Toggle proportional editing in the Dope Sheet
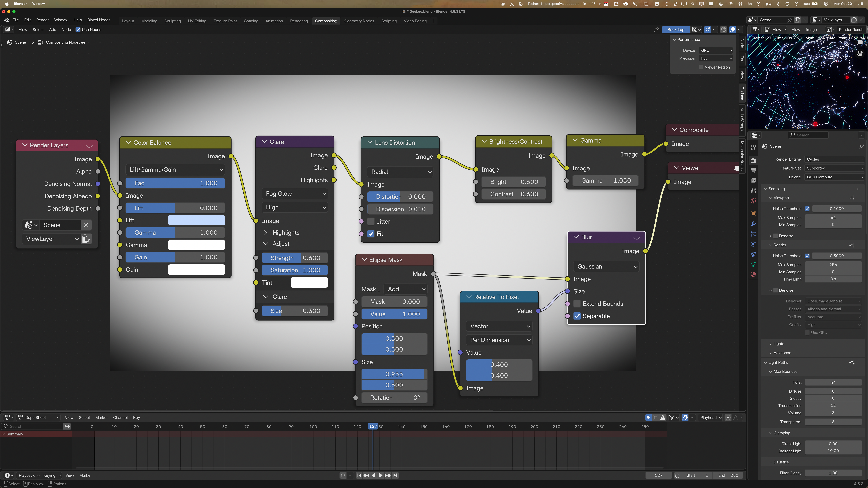This screenshot has height=488, width=868. [728, 418]
